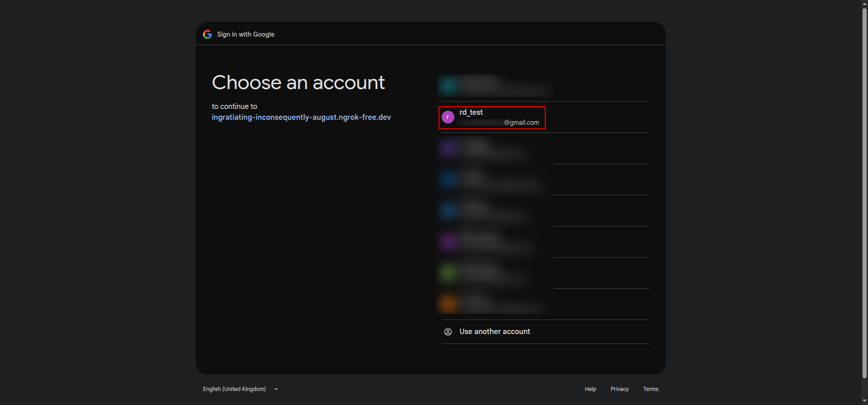Click the scrollbar down arrow
This screenshot has width=868, height=405.
(x=864, y=401)
